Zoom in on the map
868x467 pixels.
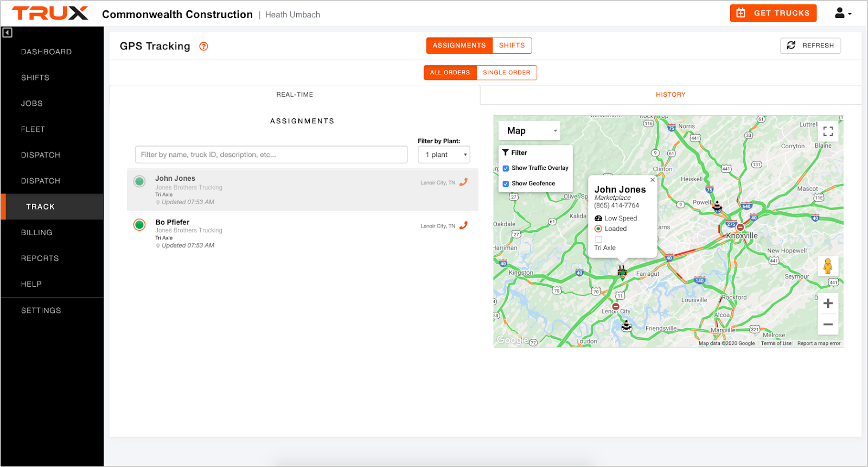(828, 304)
